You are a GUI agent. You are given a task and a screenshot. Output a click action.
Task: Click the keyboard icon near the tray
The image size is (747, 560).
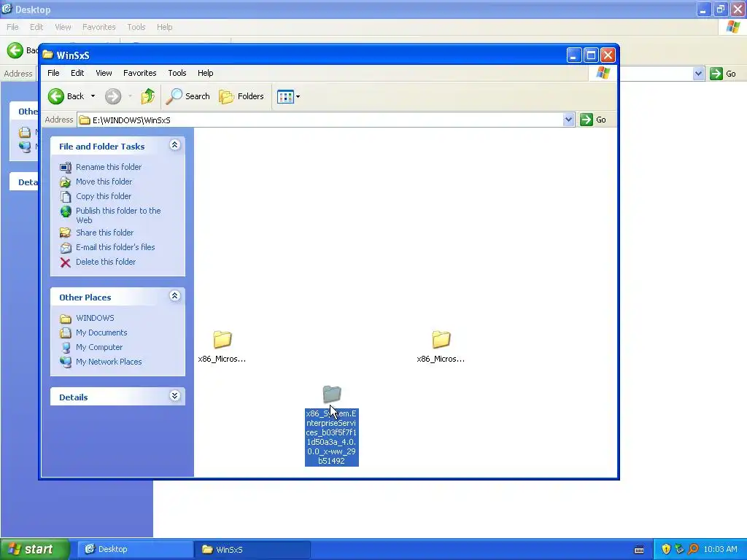[x=639, y=550]
